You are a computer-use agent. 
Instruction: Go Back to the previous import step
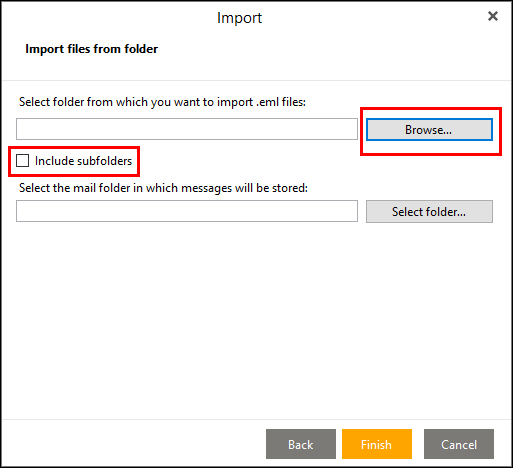(301, 444)
